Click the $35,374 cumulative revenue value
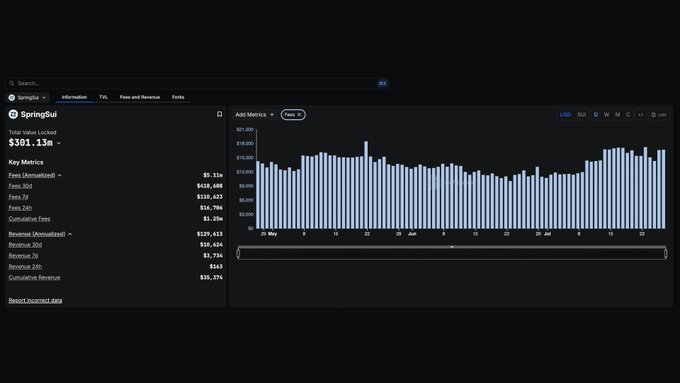Screen dimensions: 680x383 [x=211, y=277]
